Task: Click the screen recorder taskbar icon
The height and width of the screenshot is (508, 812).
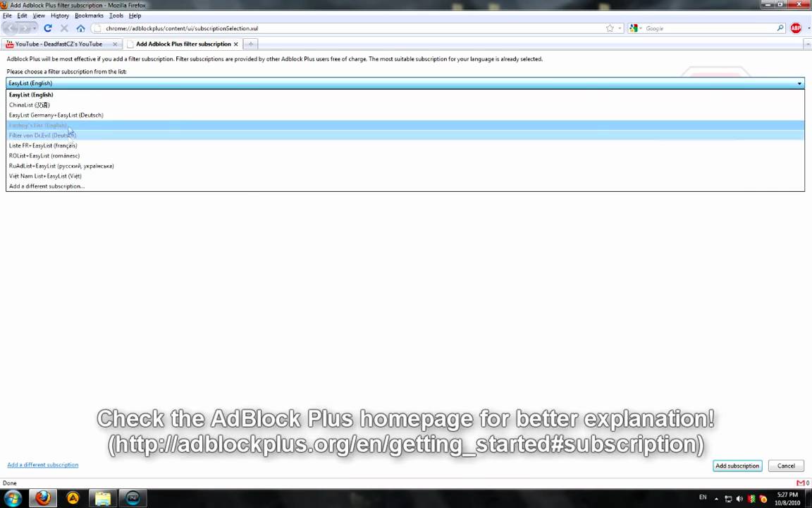Action: pos(133,498)
